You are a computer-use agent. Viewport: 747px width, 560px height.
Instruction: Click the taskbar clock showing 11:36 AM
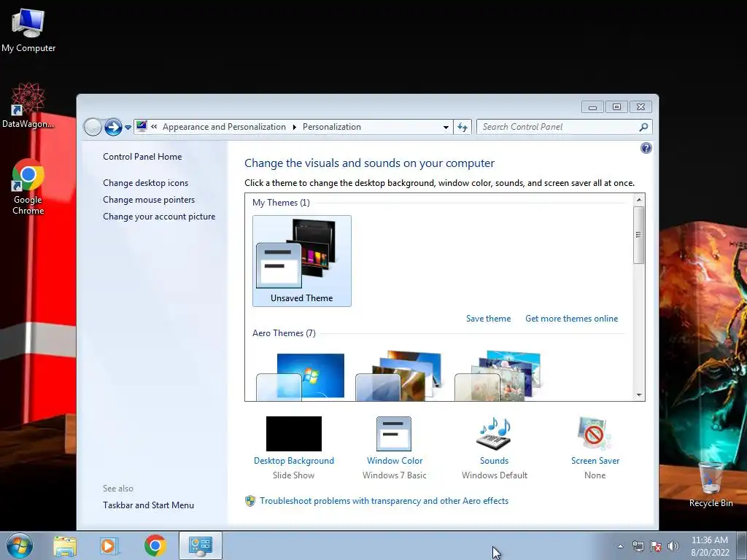click(x=709, y=545)
